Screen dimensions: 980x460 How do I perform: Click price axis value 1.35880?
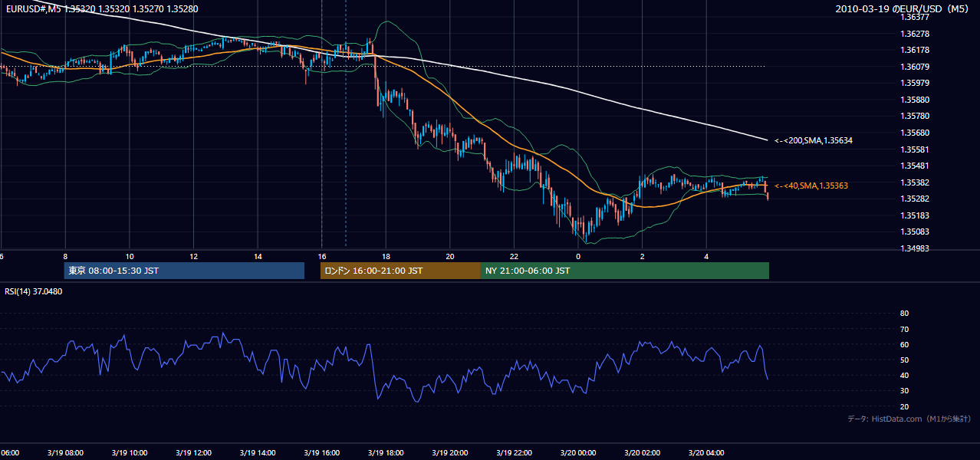(x=916, y=100)
